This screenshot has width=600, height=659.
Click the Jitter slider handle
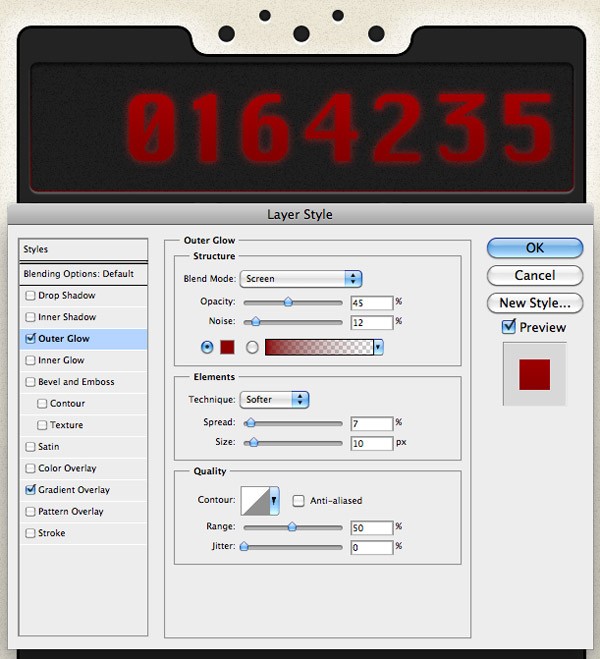coord(244,546)
